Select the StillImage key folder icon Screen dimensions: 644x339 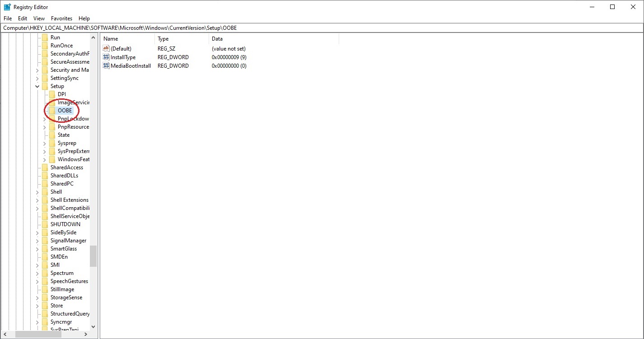45,289
